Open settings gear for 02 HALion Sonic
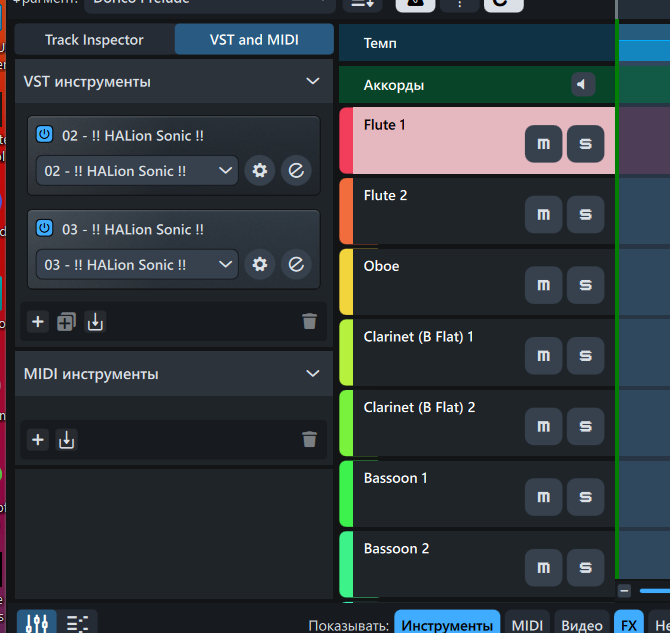The height and width of the screenshot is (633, 670). pyautogui.click(x=260, y=171)
